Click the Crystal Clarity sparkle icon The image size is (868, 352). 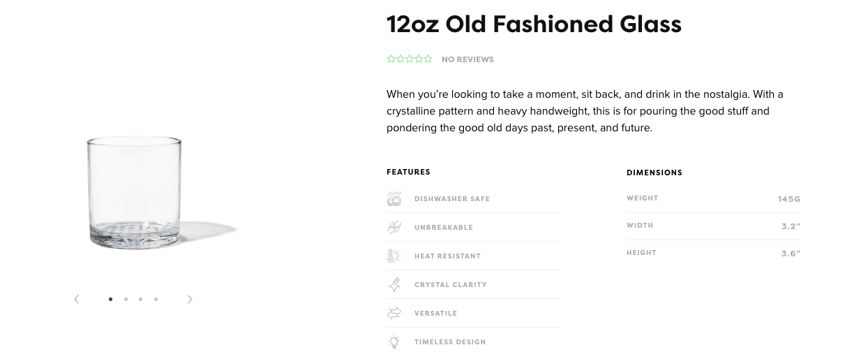pyautogui.click(x=394, y=284)
